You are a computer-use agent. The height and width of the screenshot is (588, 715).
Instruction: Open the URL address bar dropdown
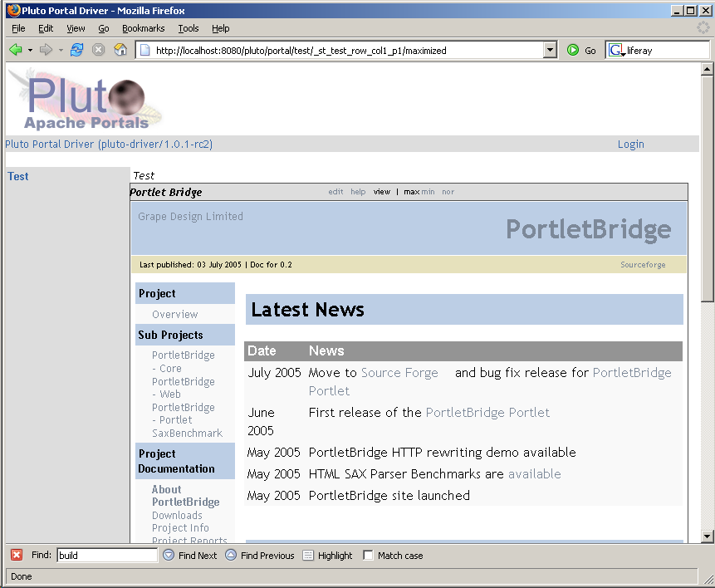pyautogui.click(x=550, y=50)
